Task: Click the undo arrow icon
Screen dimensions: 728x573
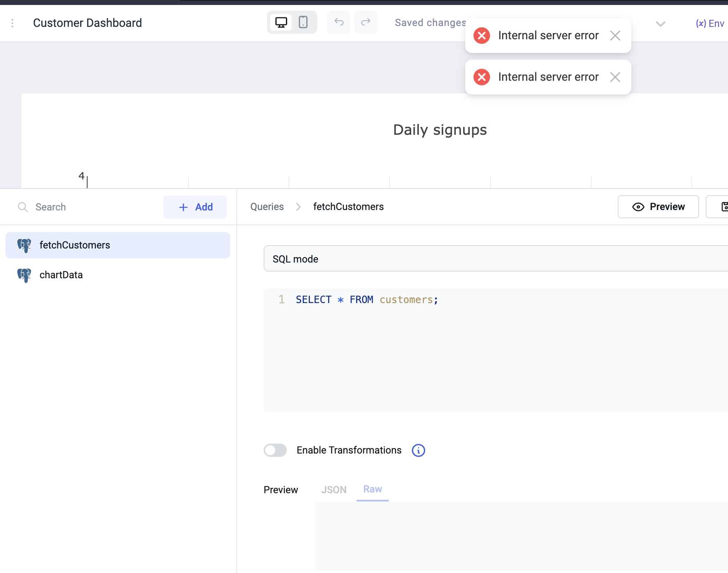Action: point(338,22)
